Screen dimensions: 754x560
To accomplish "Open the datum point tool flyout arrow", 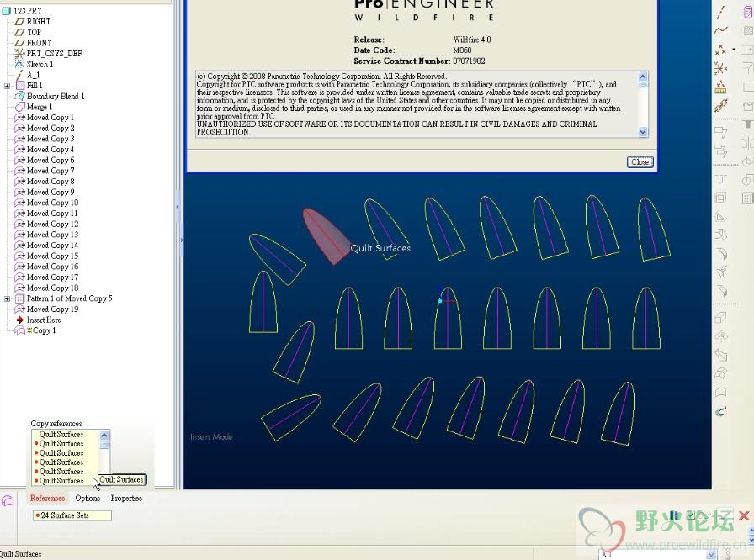I will point(734,49).
